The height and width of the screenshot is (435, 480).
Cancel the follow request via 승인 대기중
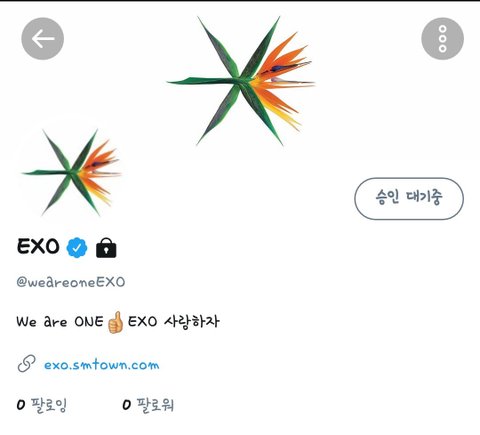coord(409,198)
